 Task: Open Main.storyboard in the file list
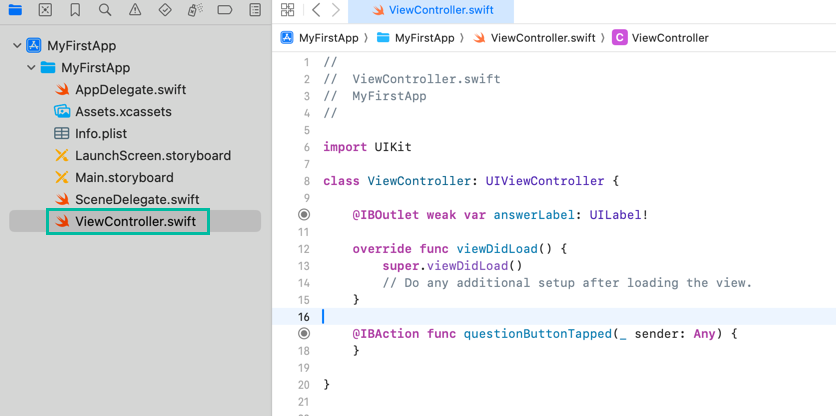[x=123, y=177]
